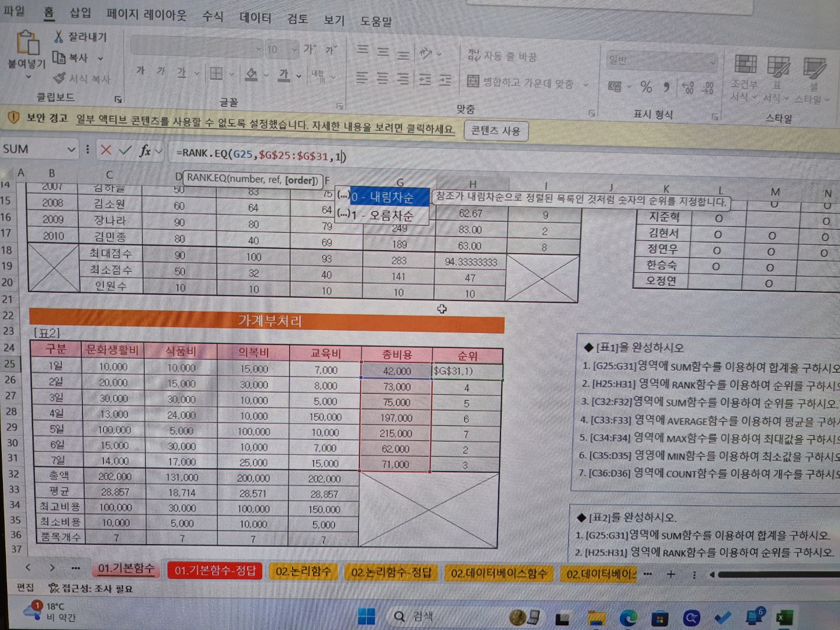Open Excel from the Windows taskbar
This screenshot has width=840, height=630.
point(784,617)
